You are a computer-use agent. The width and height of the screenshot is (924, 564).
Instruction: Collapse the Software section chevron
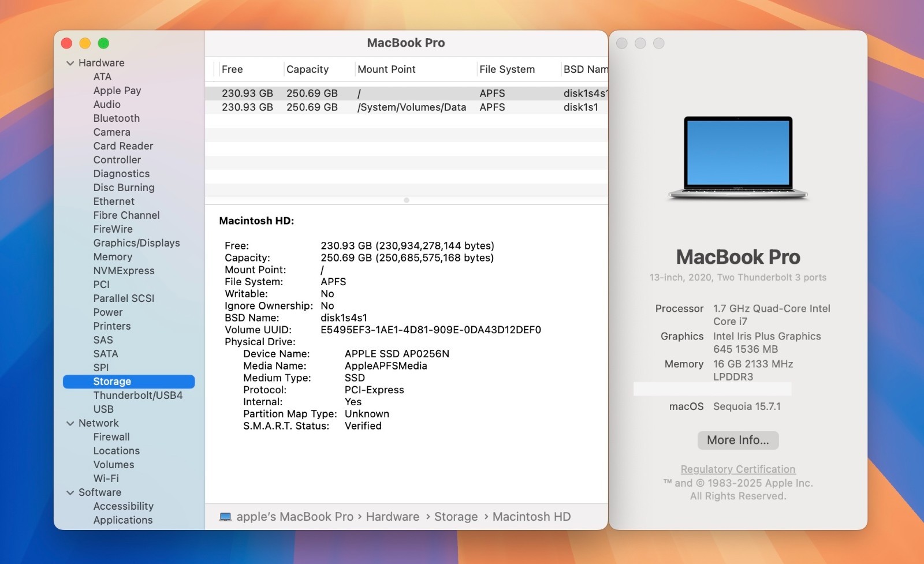(70, 492)
